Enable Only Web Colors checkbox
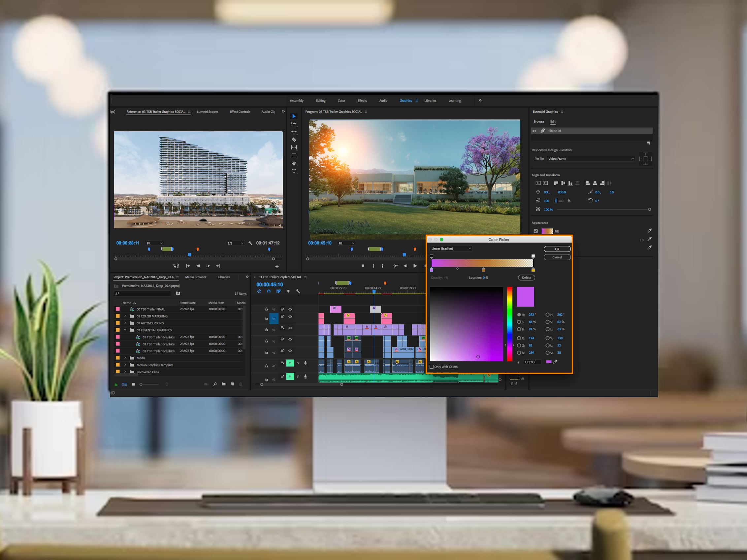 tap(432, 367)
